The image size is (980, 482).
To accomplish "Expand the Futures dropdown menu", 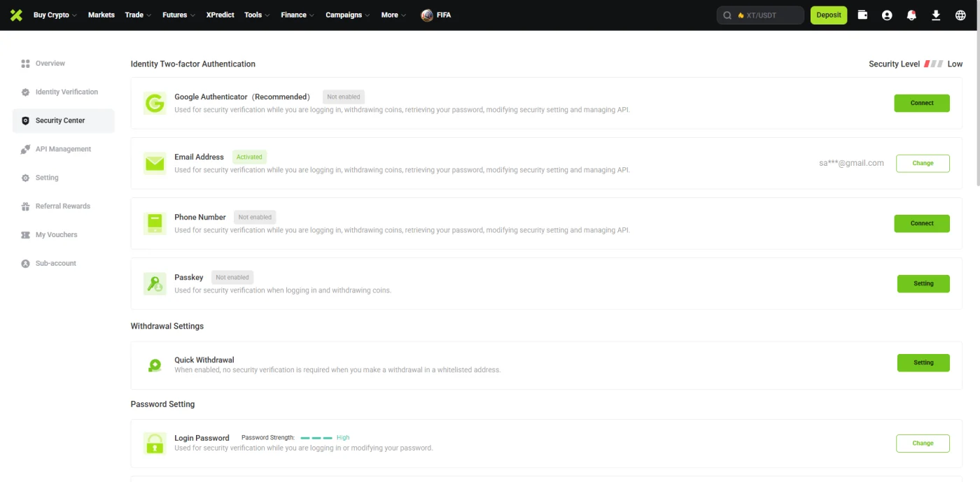I will pyautogui.click(x=179, y=15).
